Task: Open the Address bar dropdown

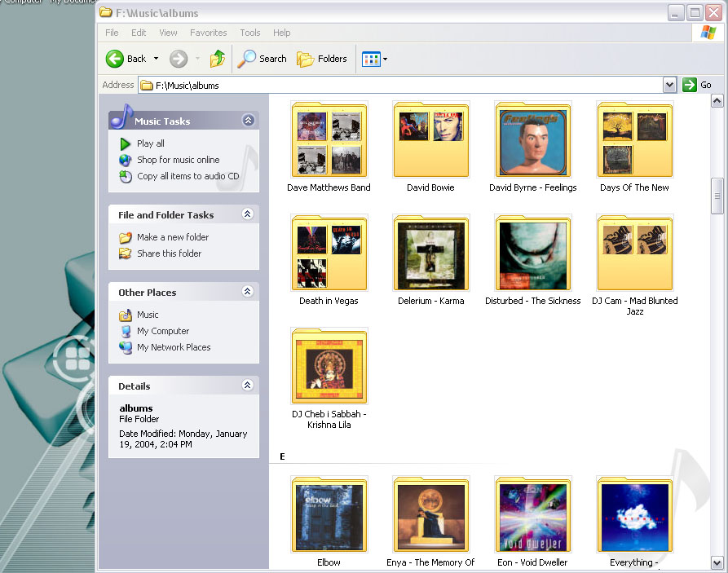Action: pyautogui.click(x=669, y=85)
